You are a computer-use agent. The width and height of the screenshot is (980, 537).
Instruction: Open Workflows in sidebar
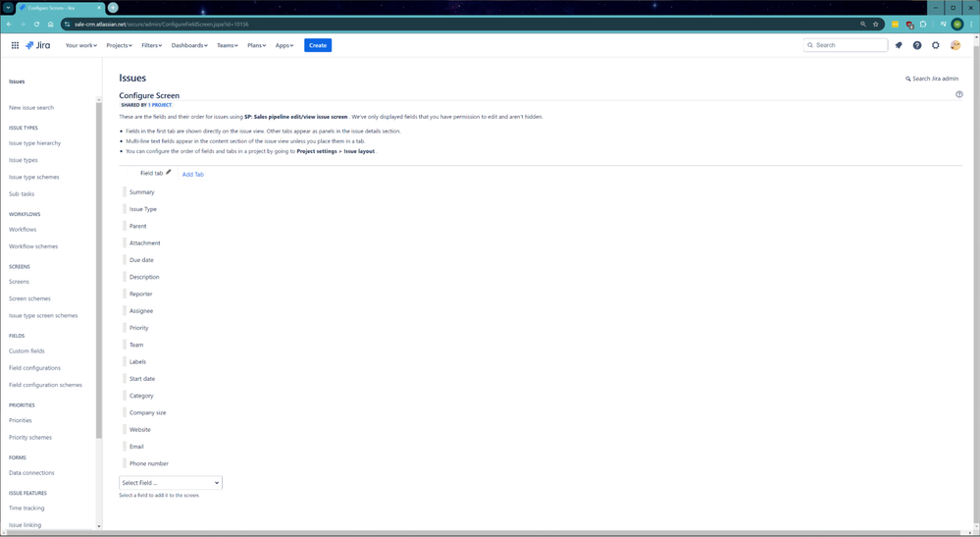(23, 230)
